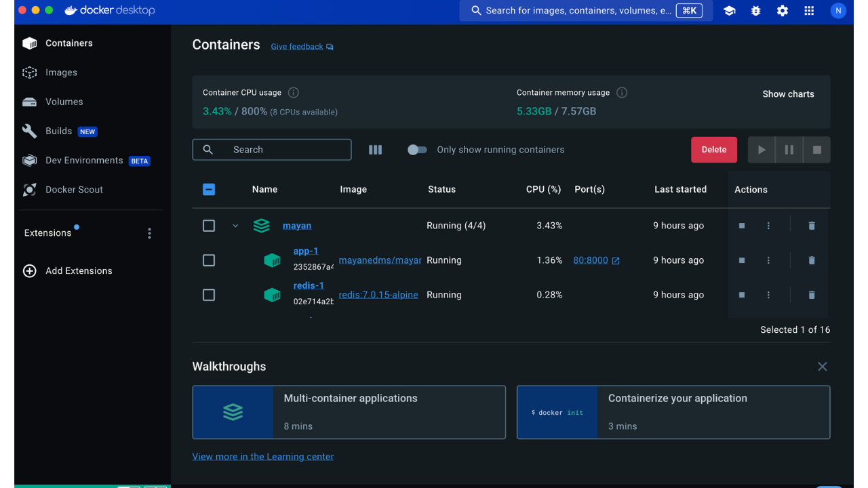
Task: Check the checkbox for mayan stack
Action: pyautogui.click(x=209, y=226)
